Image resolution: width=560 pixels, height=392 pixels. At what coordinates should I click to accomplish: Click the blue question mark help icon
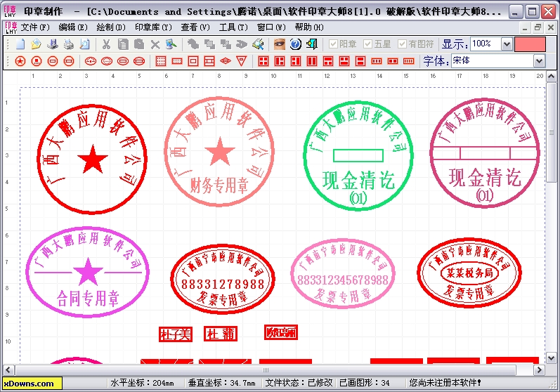pos(296,44)
